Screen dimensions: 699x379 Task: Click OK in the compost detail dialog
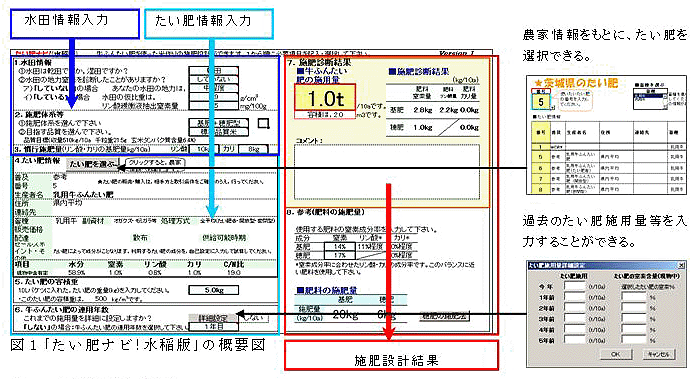[616, 354]
